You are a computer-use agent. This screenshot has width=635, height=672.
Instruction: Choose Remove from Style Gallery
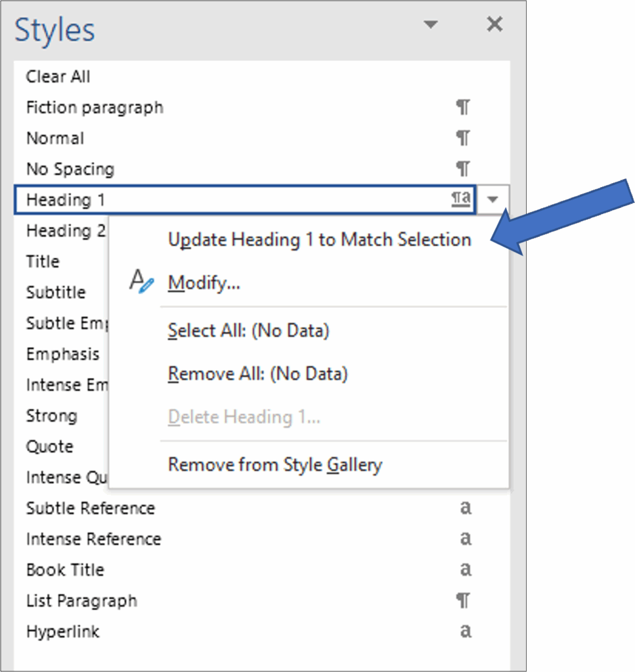(x=275, y=465)
